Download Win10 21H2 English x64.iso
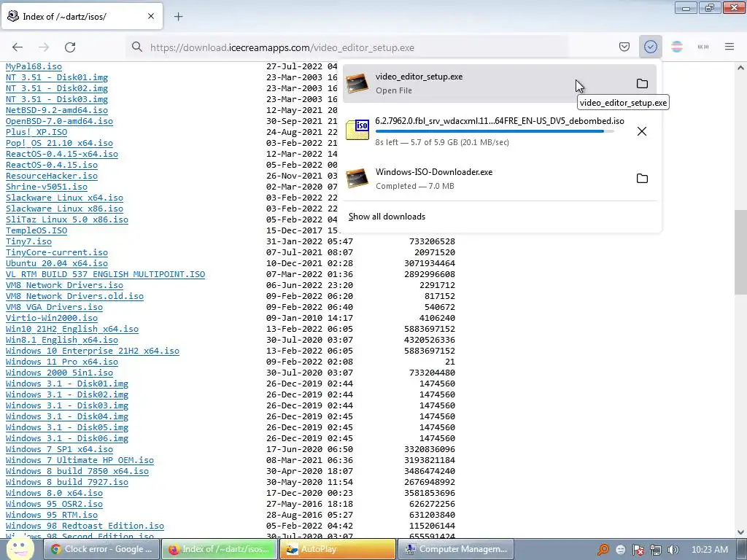Viewport: 747px width, 560px height. click(x=72, y=330)
